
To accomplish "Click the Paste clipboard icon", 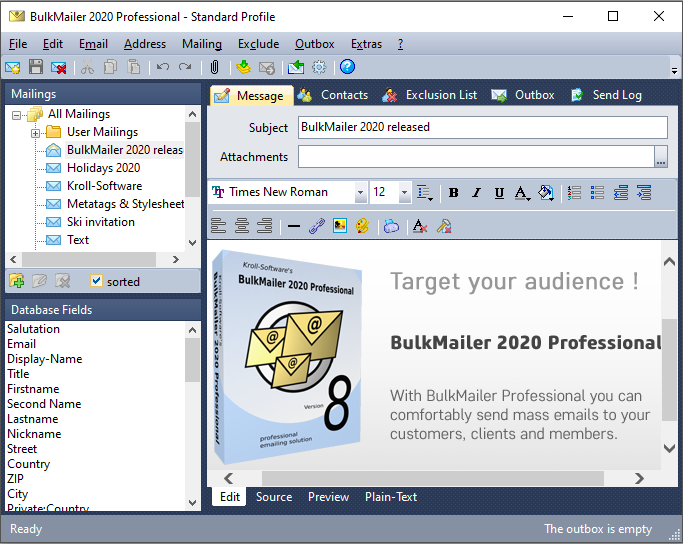I will [133, 67].
